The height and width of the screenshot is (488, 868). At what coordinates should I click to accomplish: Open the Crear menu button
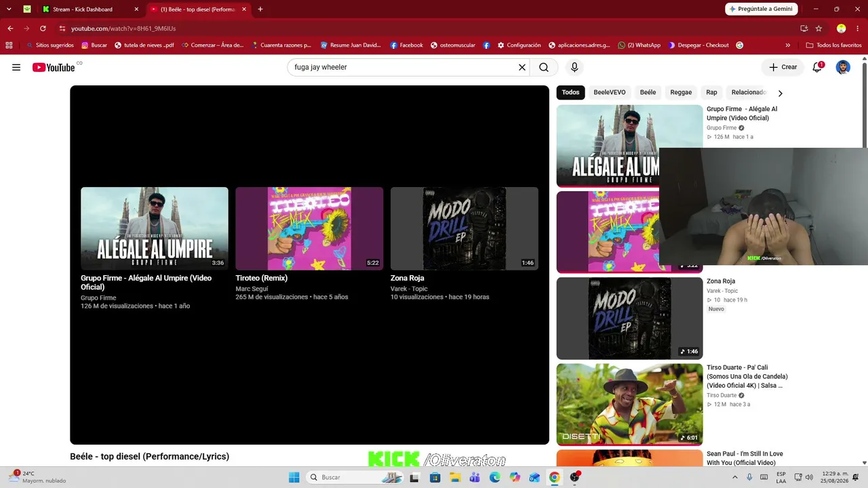pyautogui.click(x=783, y=67)
